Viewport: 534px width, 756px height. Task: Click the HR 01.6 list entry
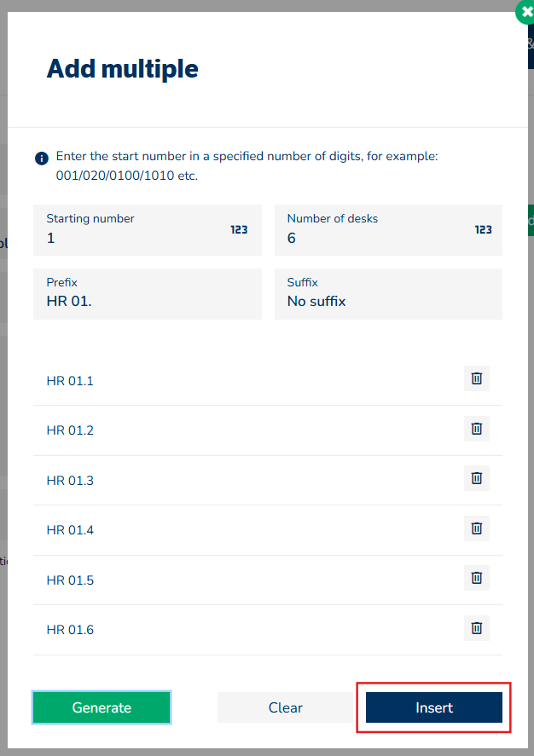point(70,630)
